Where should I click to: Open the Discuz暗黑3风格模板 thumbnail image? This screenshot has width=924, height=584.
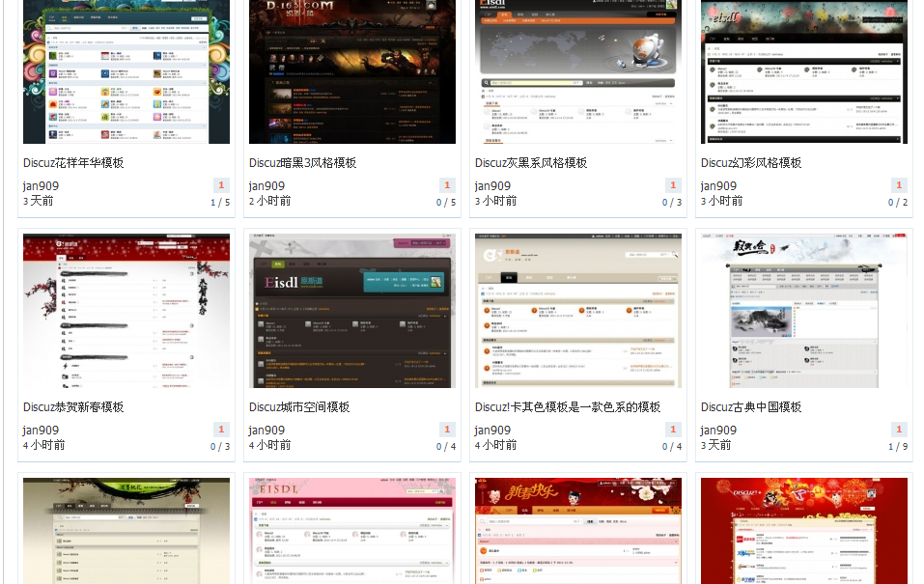click(x=352, y=71)
